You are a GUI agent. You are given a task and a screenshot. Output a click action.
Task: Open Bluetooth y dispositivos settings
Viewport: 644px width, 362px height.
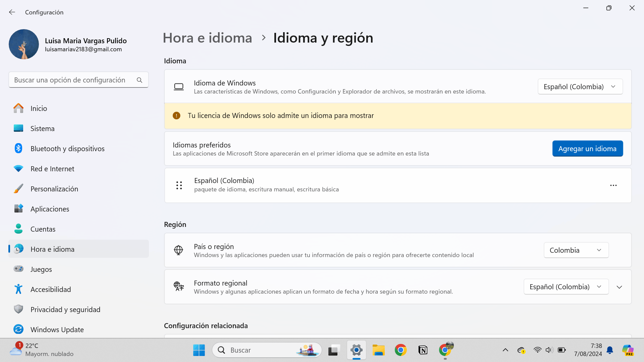(67, 148)
